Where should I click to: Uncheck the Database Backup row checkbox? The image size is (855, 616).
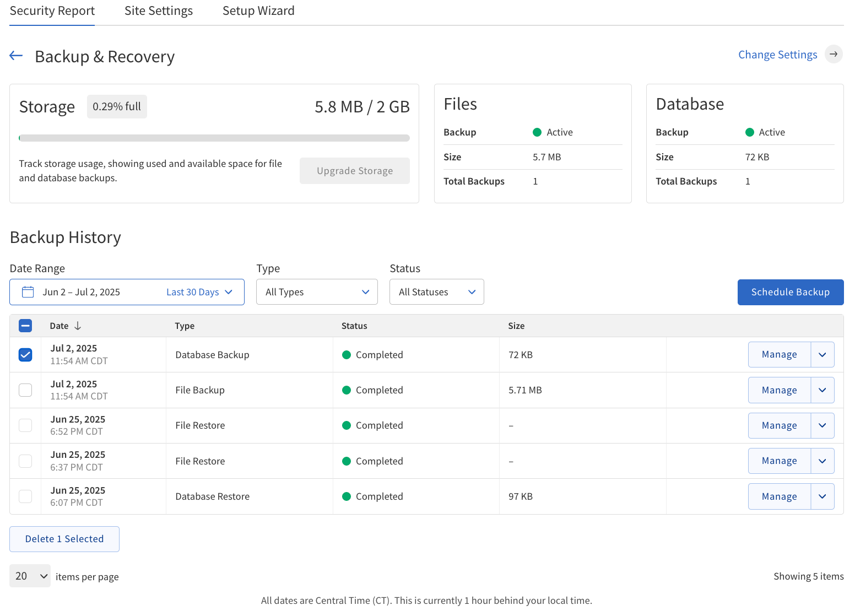coord(25,355)
